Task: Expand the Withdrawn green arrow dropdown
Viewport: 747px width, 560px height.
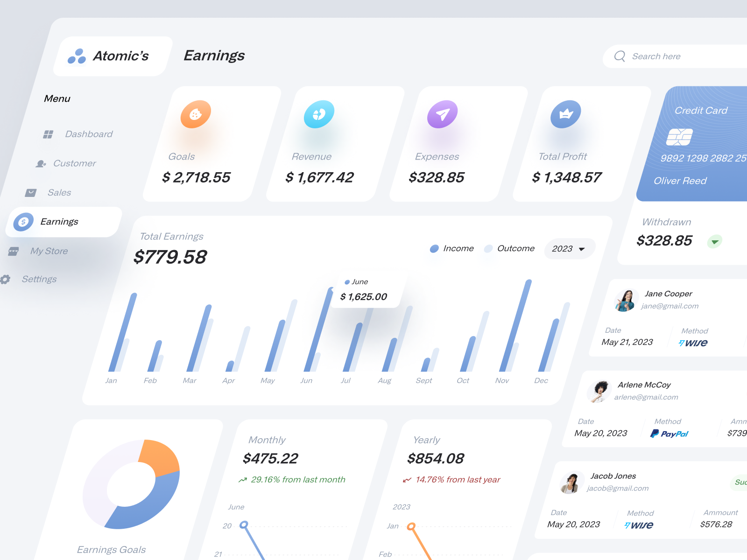Action: [714, 241]
